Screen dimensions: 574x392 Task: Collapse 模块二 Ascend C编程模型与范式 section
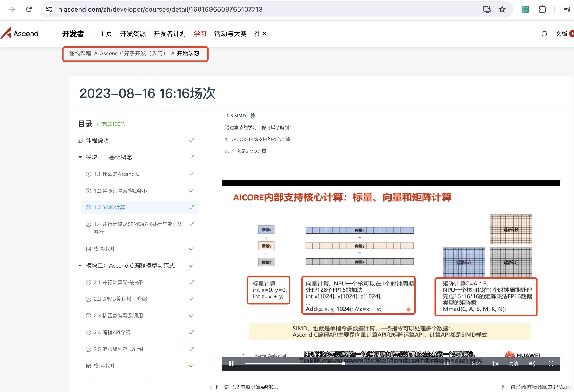pyautogui.click(x=80, y=265)
